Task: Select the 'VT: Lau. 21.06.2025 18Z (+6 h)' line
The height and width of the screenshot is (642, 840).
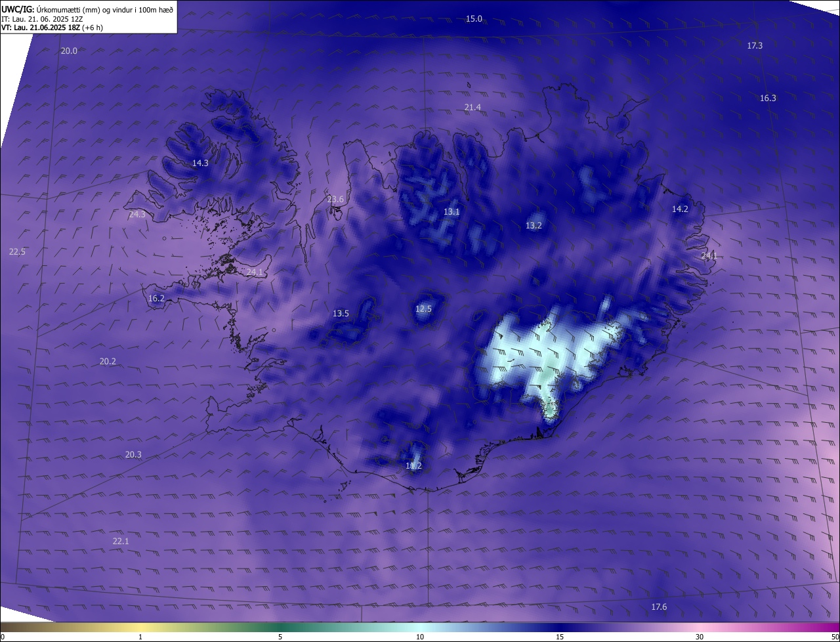Action: click(52, 28)
